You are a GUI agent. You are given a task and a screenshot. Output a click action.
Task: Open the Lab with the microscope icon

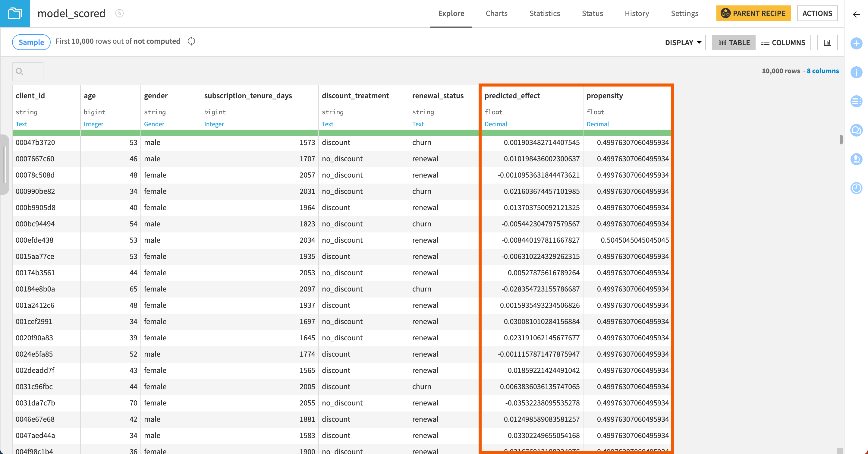(x=856, y=159)
